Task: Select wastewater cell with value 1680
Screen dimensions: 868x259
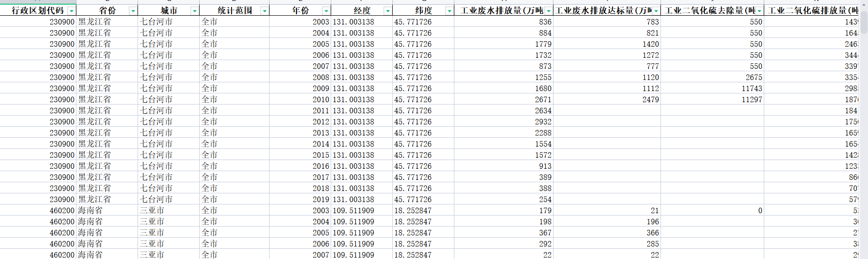Action: pos(503,88)
